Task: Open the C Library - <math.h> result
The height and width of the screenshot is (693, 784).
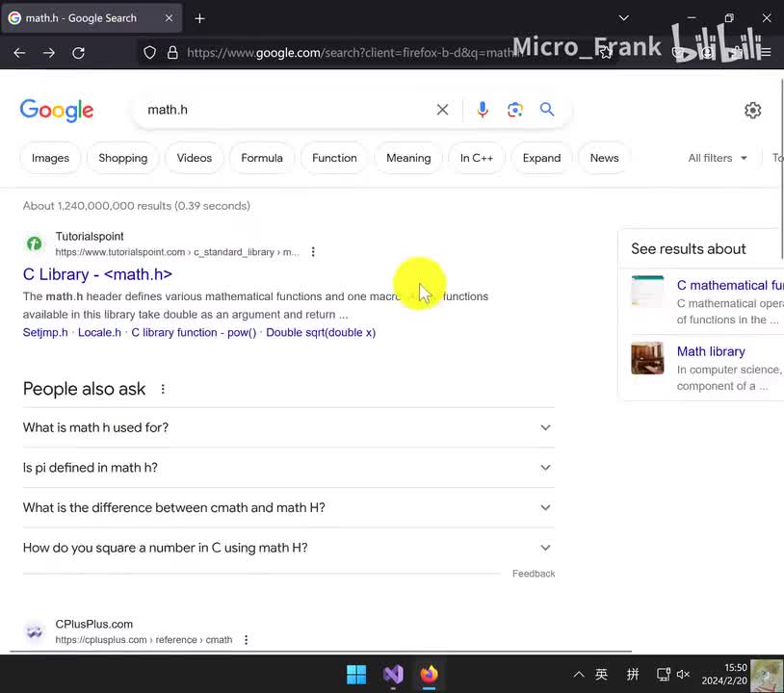Action: [x=97, y=274]
